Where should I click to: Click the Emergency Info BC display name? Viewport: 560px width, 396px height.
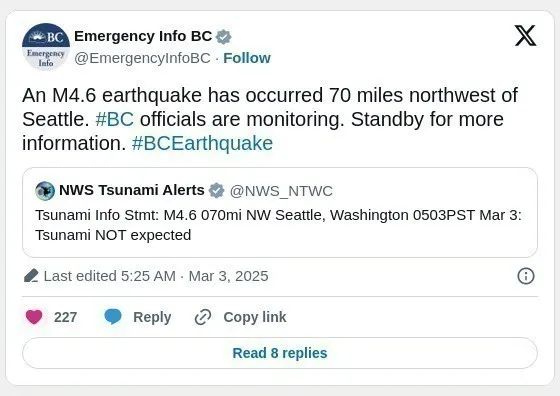(143, 36)
